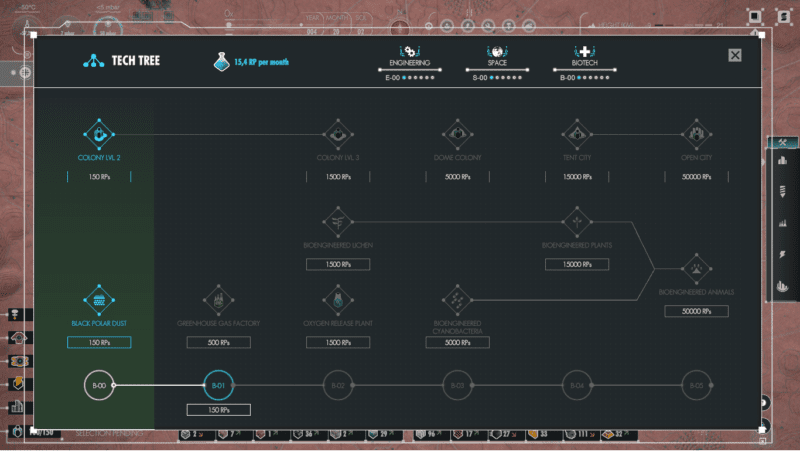The width and height of the screenshot is (800, 469).
Task: Click the 150 RPs button under Black Polar Dust
Action: (99, 343)
